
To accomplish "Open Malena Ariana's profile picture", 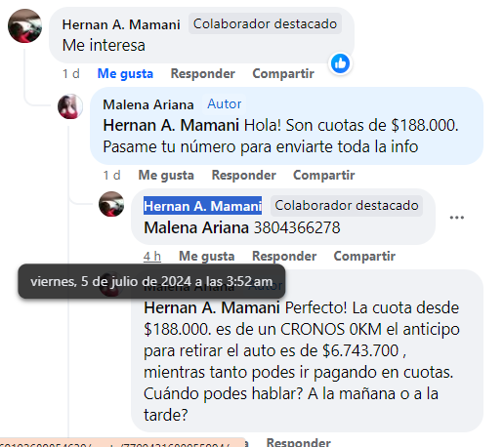I will (70, 106).
